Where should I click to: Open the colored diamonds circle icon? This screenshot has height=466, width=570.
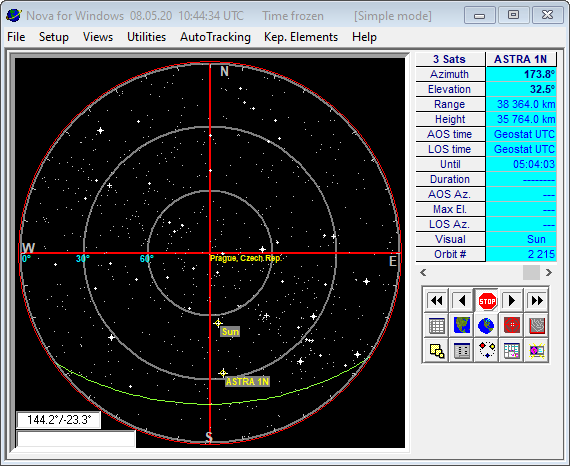[x=486, y=350]
